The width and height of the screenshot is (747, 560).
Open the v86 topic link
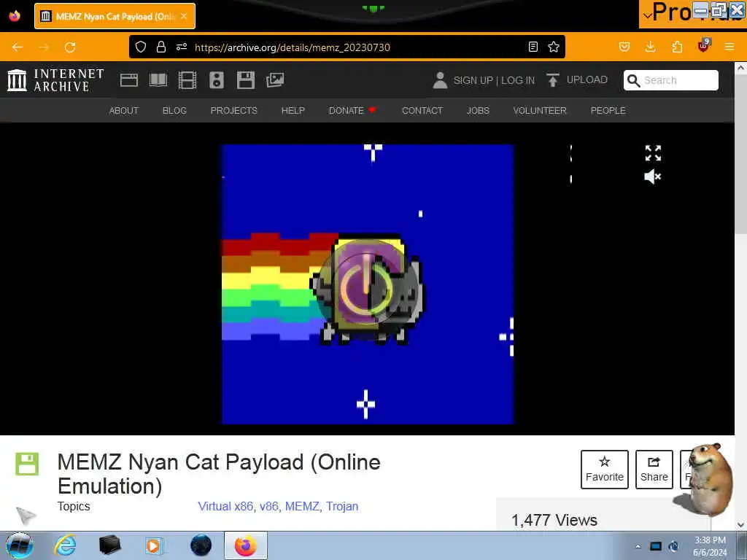click(x=269, y=506)
